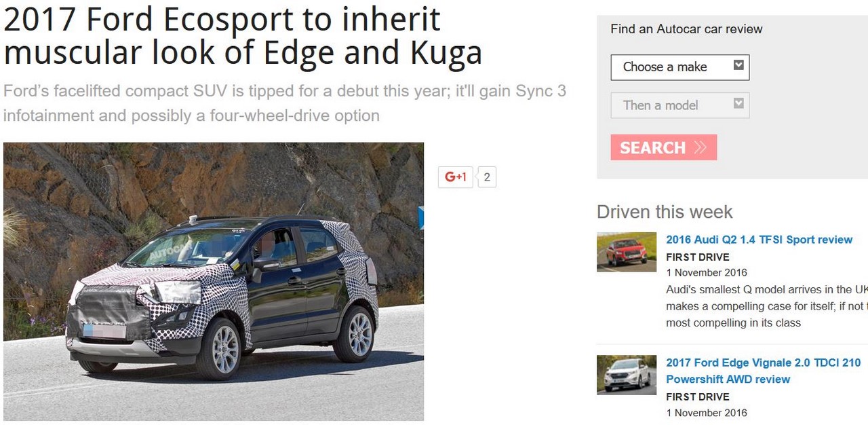The image size is (868, 425).
Task: Click FIRST DRIVE label under Audi Q2 review
Action: tap(698, 257)
